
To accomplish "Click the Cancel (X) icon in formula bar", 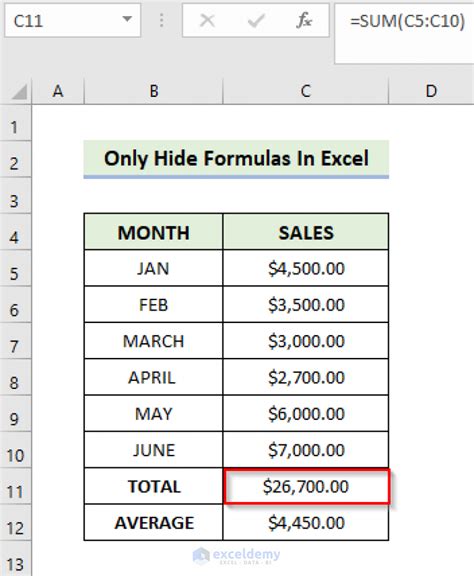I will pos(207,21).
